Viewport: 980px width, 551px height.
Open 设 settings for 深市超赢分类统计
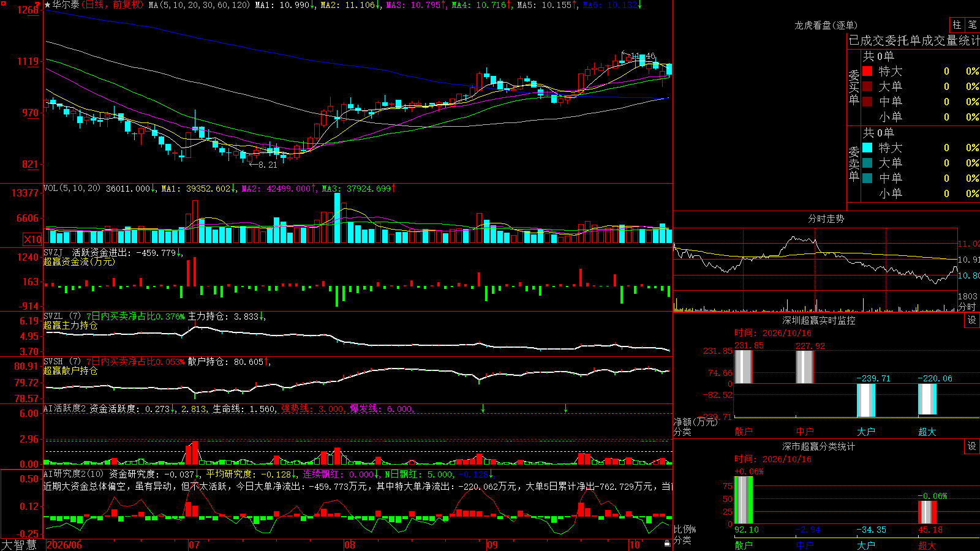[x=972, y=446]
